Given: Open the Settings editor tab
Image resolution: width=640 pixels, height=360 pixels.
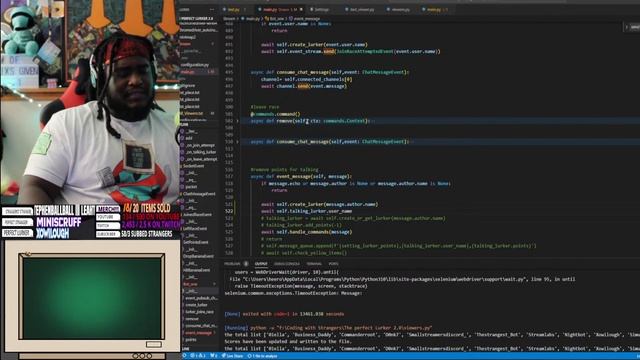Looking at the screenshot, I should pyautogui.click(x=322, y=9).
